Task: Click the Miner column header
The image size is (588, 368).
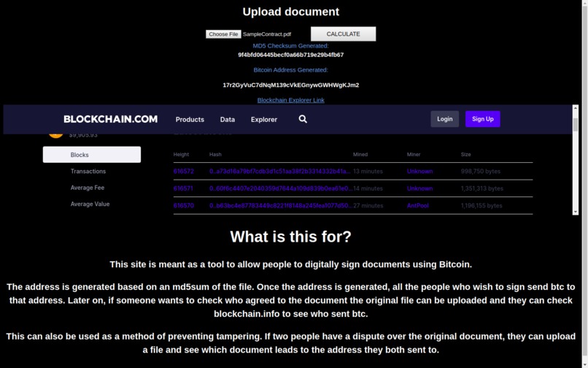Action: click(414, 154)
